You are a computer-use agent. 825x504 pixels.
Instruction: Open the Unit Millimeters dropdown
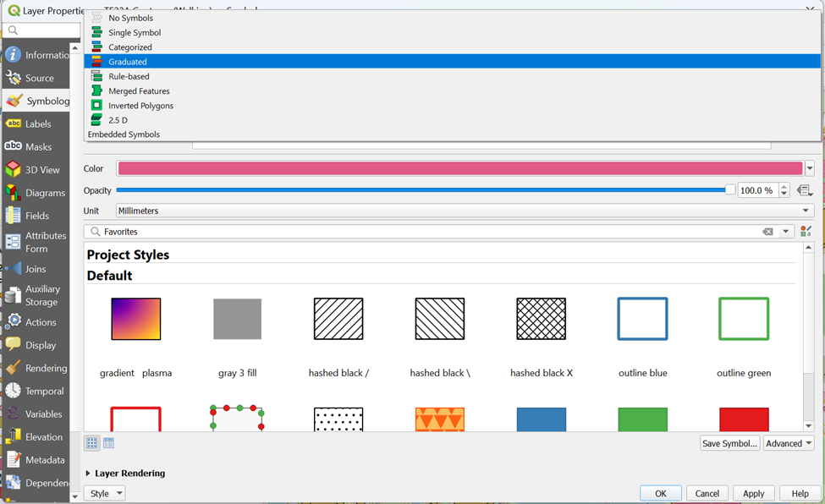pyautogui.click(x=465, y=211)
